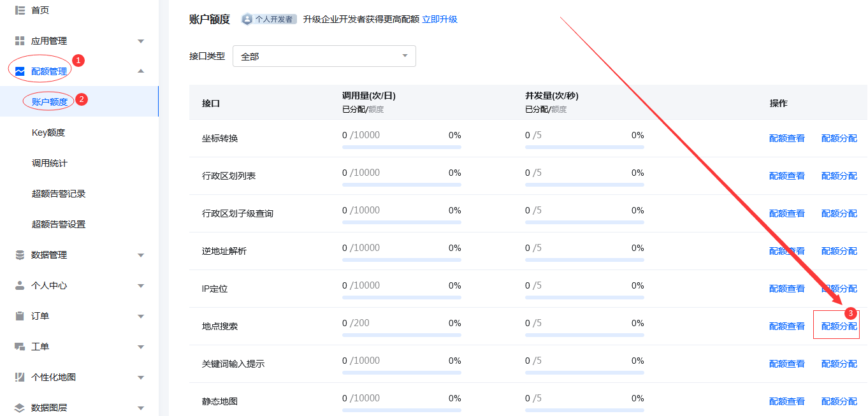Click the 数据图层 layers icon
Viewport: 868px width, 416px height.
[x=20, y=408]
